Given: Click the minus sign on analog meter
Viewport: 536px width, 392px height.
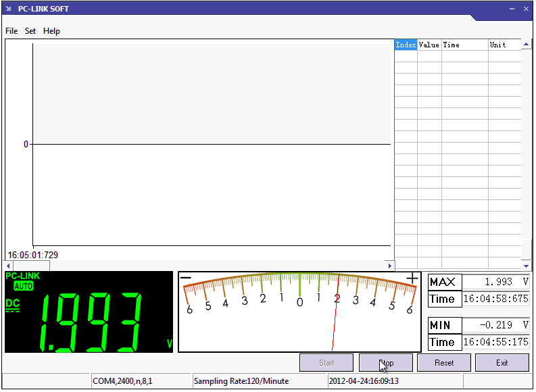Looking at the screenshot, I should click(x=186, y=278).
